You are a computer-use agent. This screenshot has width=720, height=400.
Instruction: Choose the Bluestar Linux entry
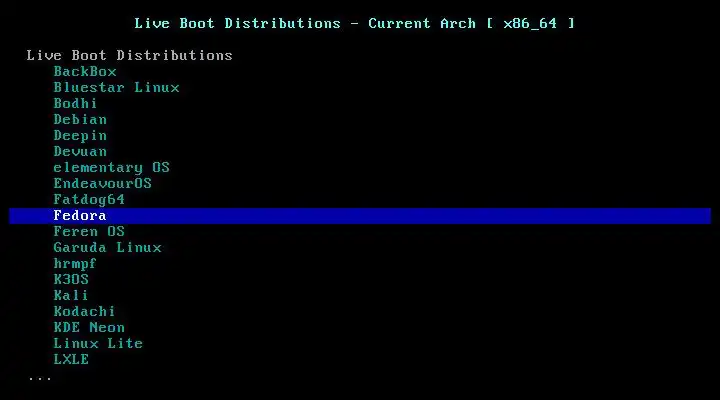[x=116, y=88]
